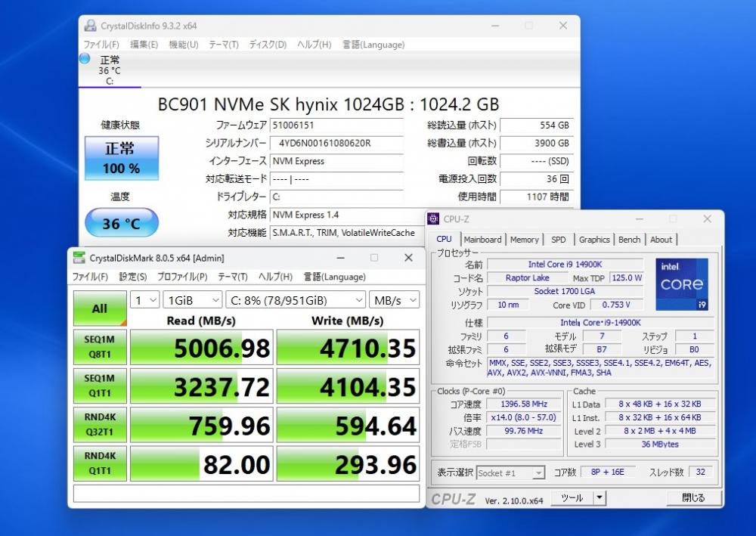Open the 言語(Language) menu in CrystalDiskInfo

click(x=373, y=45)
